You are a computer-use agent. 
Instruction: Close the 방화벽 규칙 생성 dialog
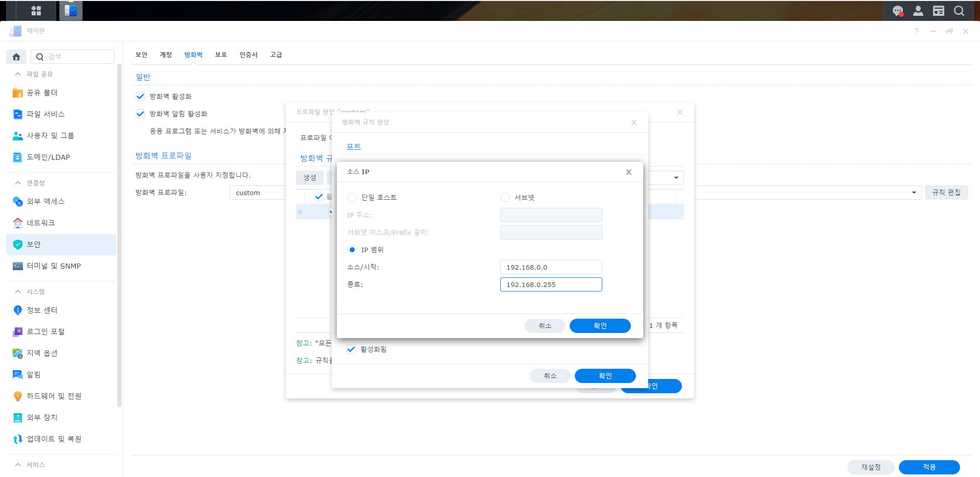pyautogui.click(x=634, y=123)
